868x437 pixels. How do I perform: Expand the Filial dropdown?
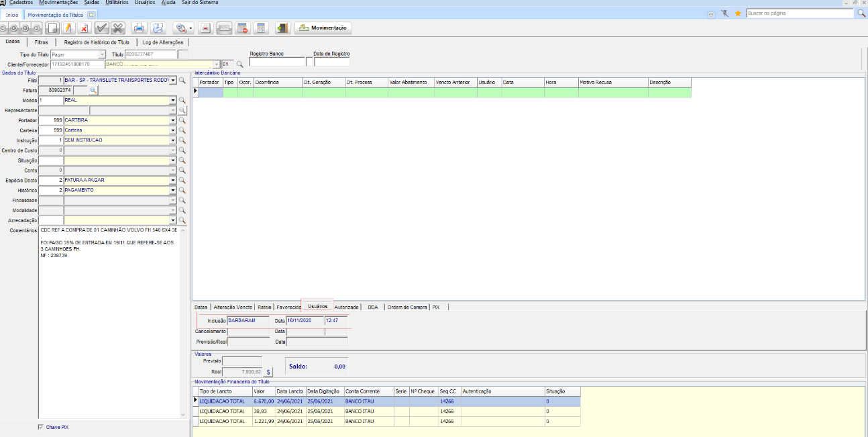tap(173, 80)
